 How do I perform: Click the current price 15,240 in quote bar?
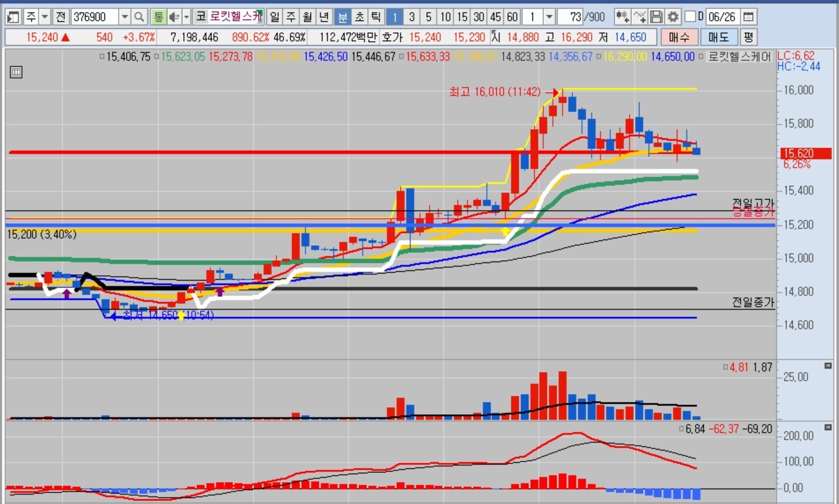click(42, 37)
